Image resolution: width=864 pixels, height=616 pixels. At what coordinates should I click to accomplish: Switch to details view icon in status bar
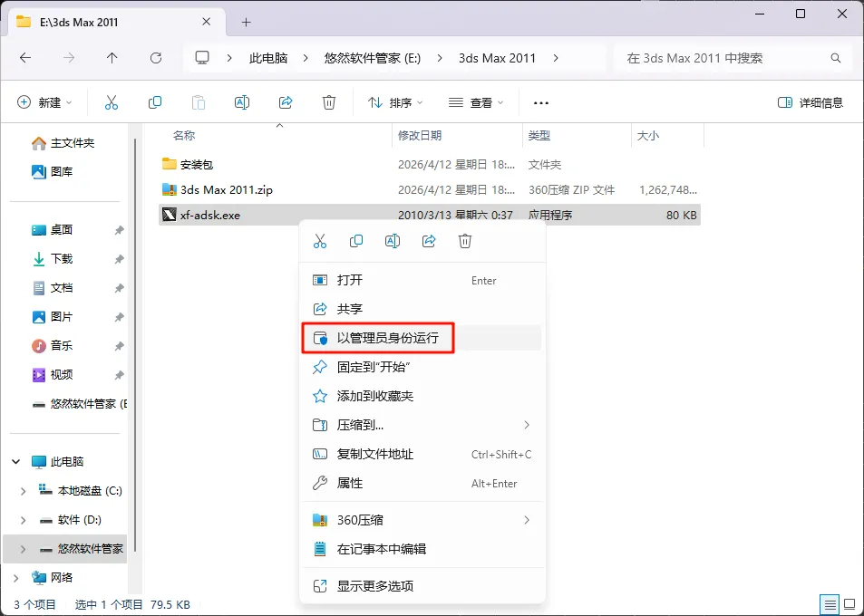click(x=830, y=605)
